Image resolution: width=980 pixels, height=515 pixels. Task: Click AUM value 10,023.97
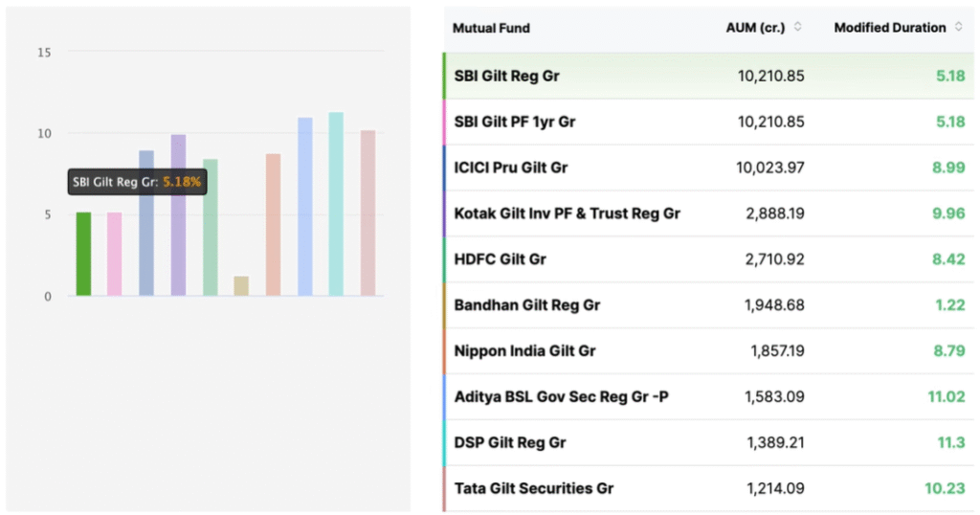pyautogui.click(x=770, y=168)
